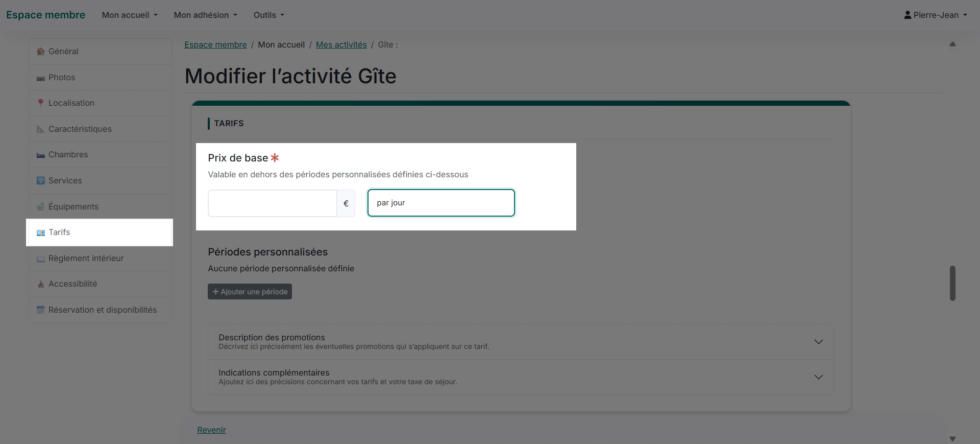Viewport: 980px width, 444px height.
Task: Click the ruler icon beside Caractéristiques
Action: pos(41,129)
